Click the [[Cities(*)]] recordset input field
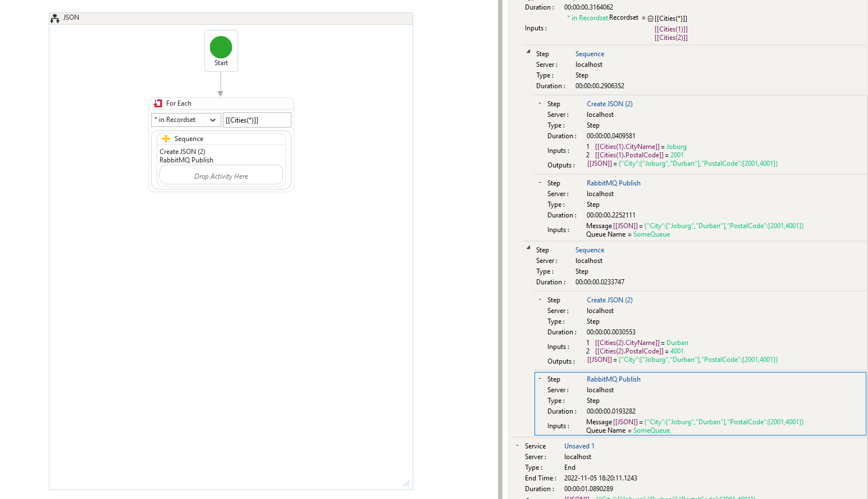The height and width of the screenshot is (499, 868). (x=257, y=120)
